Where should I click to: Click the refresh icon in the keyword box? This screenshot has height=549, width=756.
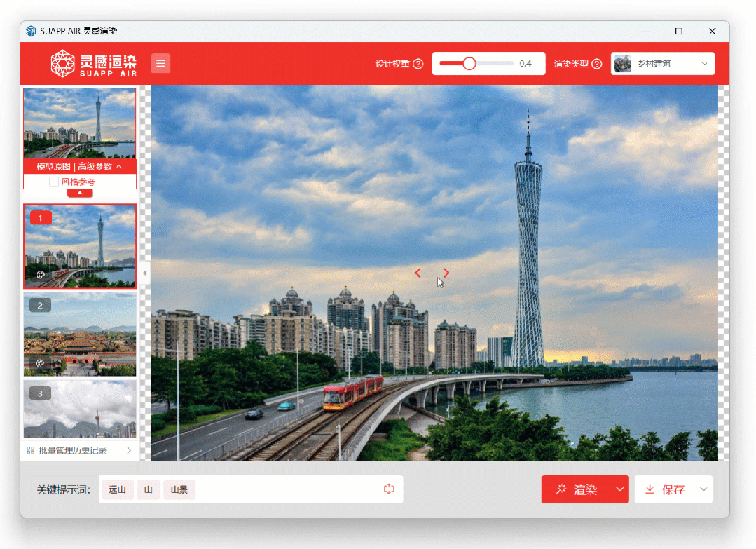coord(389,489)
